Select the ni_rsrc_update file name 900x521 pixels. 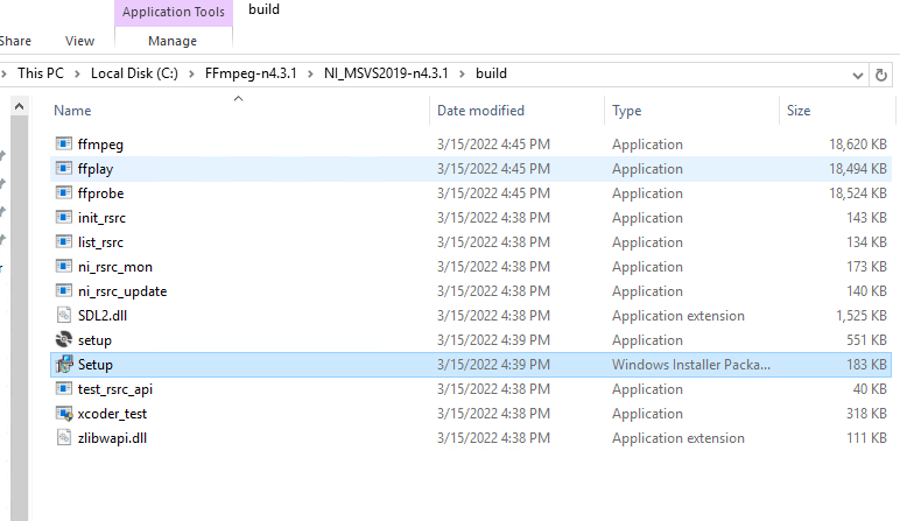122,291
